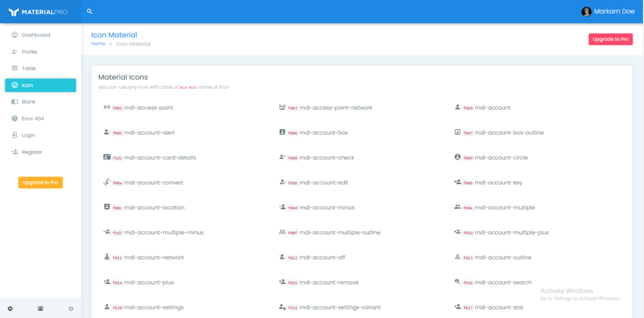Image resolution: width=644 pixels, height=318 pixels.
Task: Click the Material Icons card heading
Action: 123,77
